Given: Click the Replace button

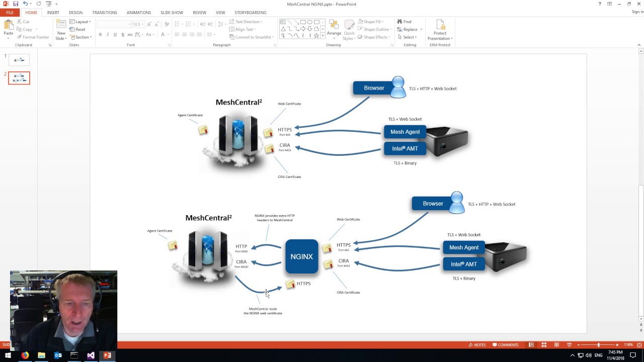Looking at the screenshot, I should tap(410, 29).
